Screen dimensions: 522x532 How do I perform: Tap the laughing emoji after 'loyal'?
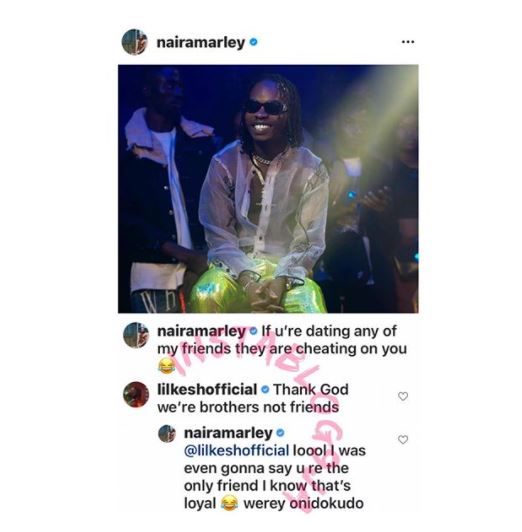pyautogui.click(x=230, y=503)
